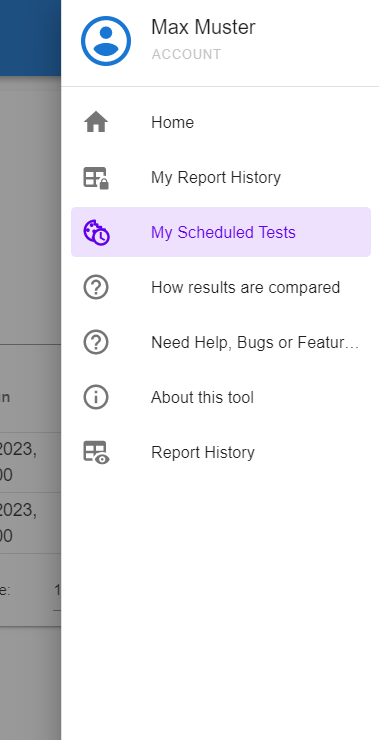
Task: Go to the Home menu entry
Action: pos(221,122)
